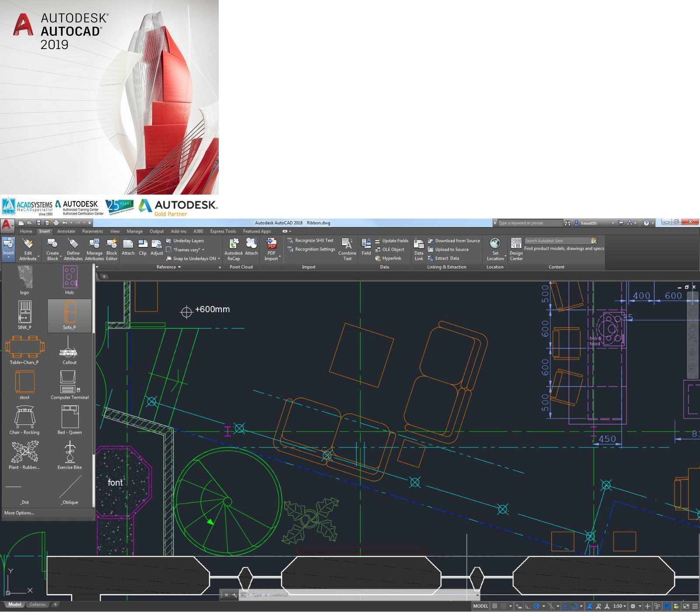Toggle grid display in status bar
The width and height of the screenshot is (700, 612).
point(495,606)
